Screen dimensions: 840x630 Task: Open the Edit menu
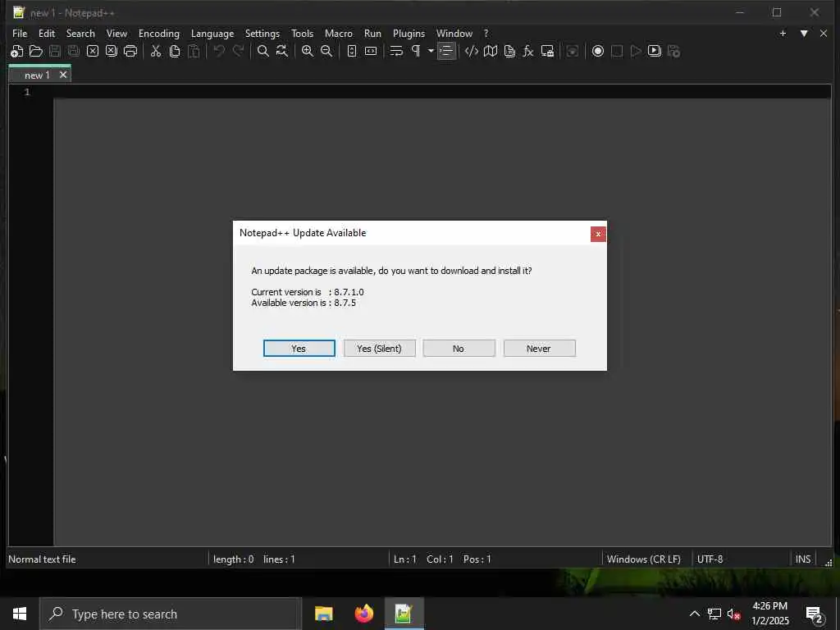(47, 33)
